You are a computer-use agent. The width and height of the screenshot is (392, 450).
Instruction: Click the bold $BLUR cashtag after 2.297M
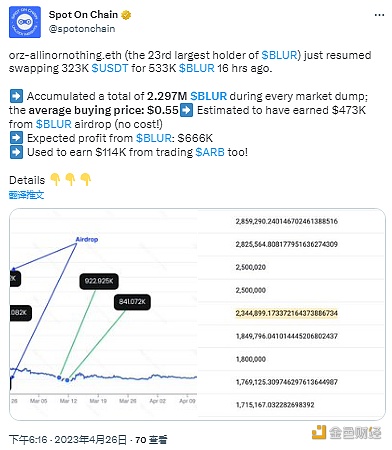point(209,96)
